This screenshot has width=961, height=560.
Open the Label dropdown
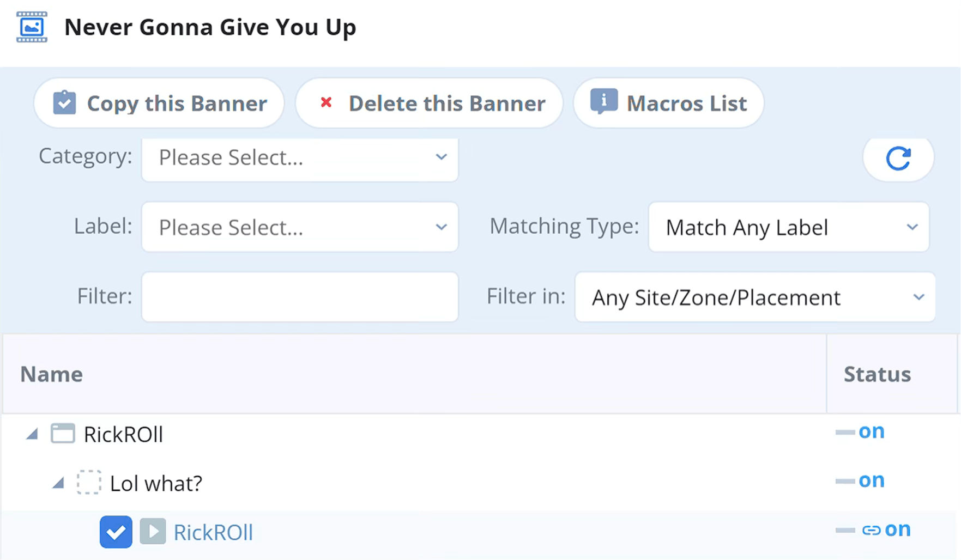[x=300, y=227]
